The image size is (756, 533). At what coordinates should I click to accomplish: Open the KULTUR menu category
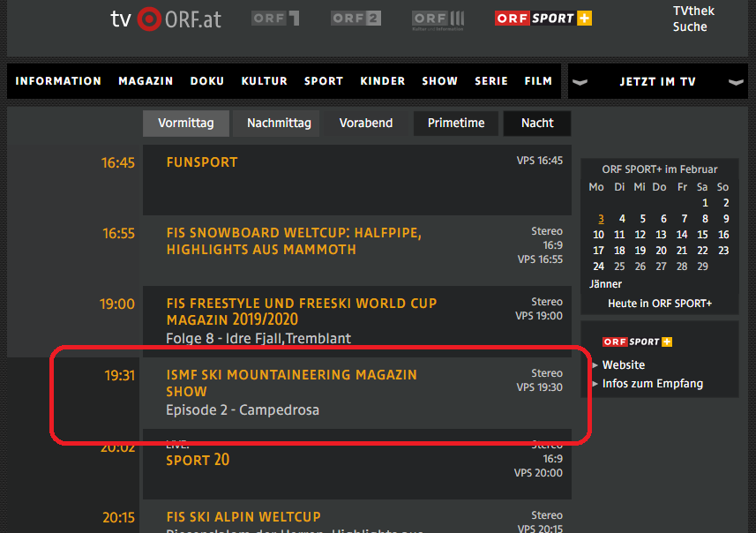(x=265, y=81)
